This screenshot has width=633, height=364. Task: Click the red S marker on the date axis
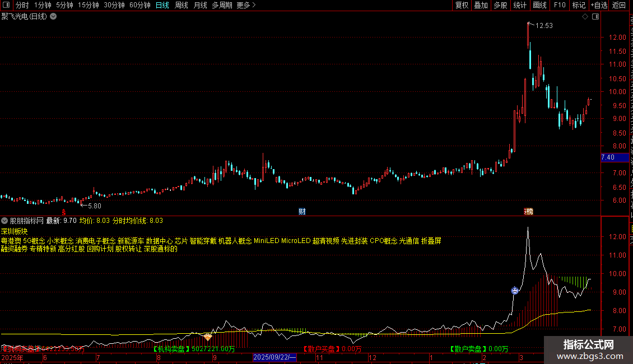pos(63,212)
